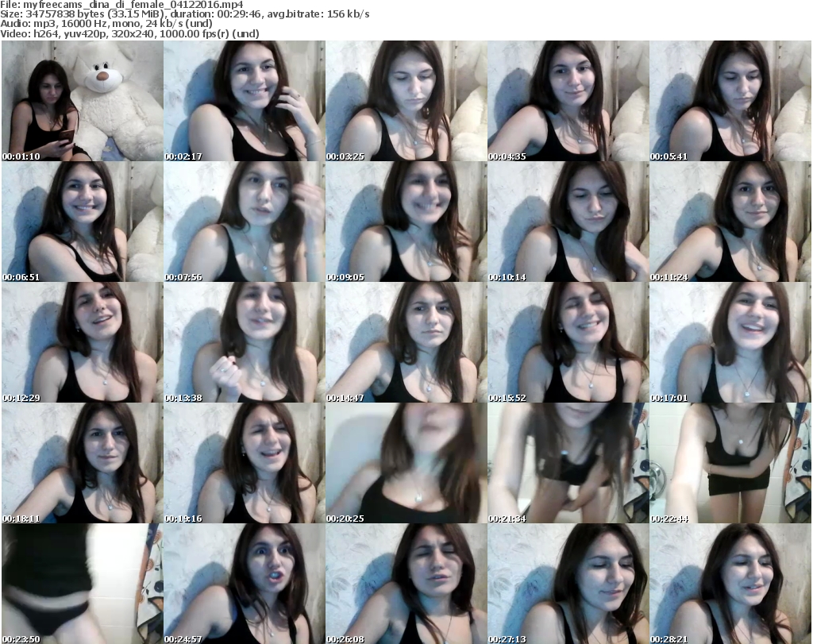Choose the frame timestamped 00:09:05
Viewport: 813px width, 644px height.
[x=406, y=222]
